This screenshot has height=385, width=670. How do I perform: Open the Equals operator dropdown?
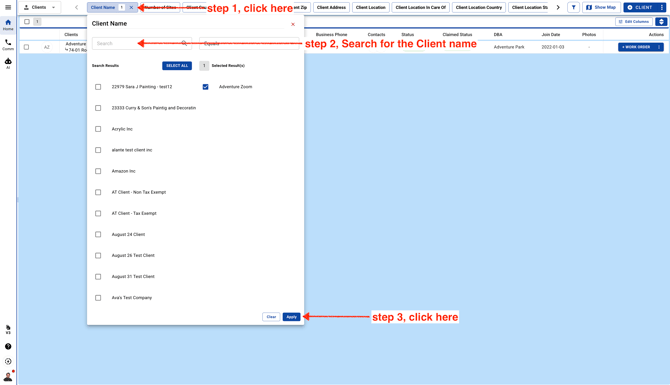click(249, 43)
